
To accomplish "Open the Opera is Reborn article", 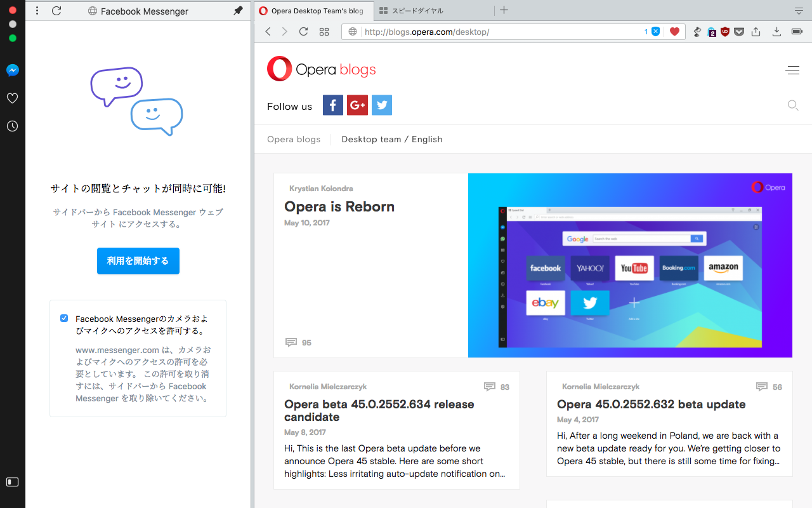I will (x=339, y=207).
